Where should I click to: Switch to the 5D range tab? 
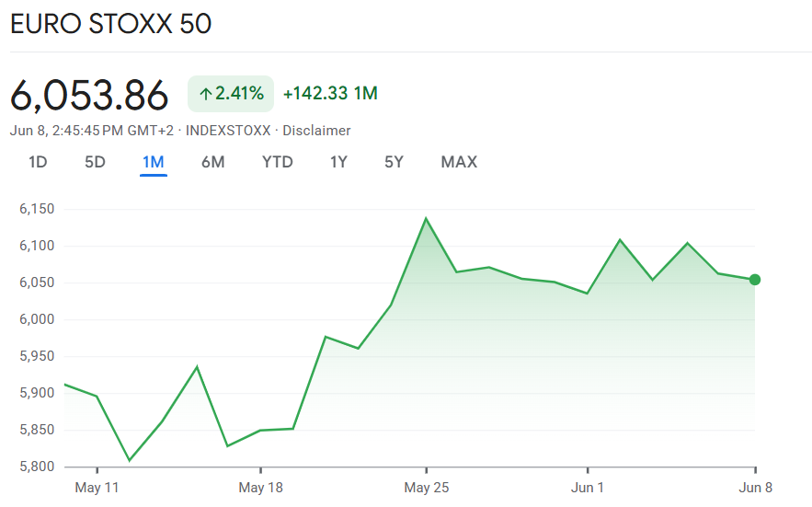tap(95, 162)
